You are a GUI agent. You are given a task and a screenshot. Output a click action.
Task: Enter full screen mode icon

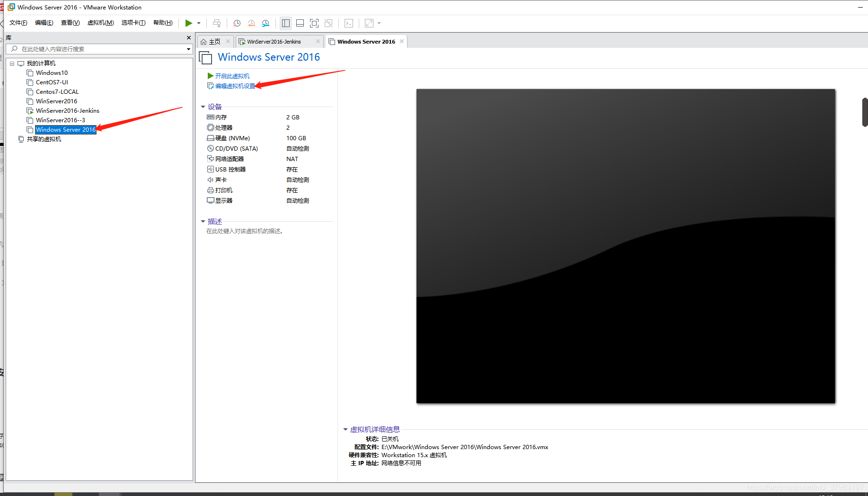point(314,23)
